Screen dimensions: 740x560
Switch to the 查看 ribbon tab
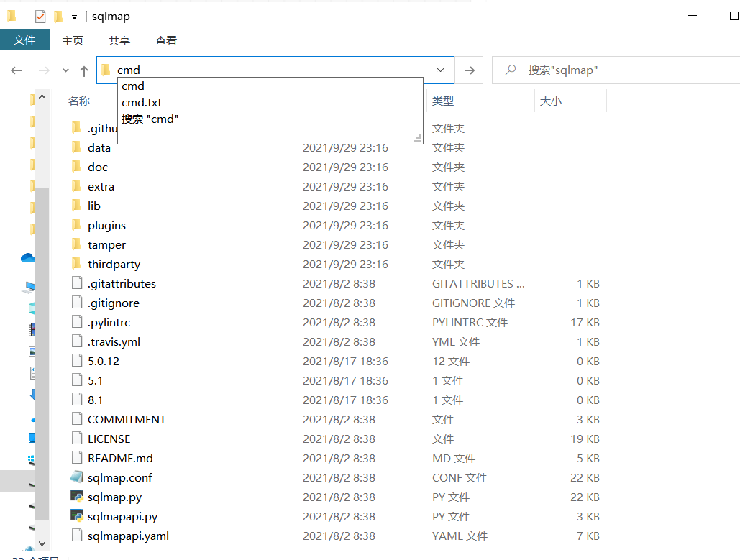coord(165,40)
